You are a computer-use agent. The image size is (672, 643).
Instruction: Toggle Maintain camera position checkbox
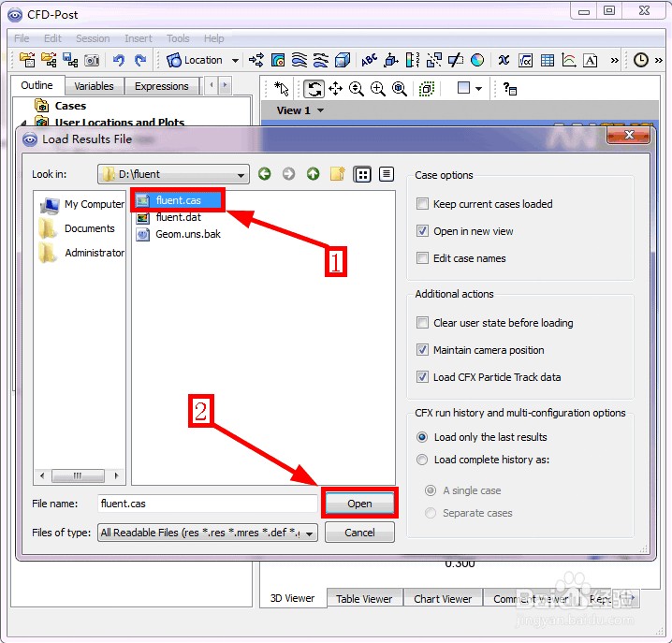coord(422,350)
